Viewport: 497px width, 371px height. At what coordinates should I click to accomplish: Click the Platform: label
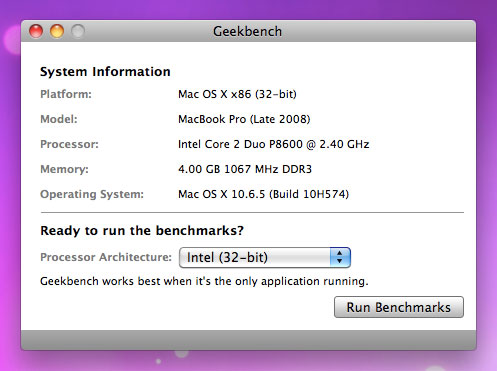pyautogui.click(x=66, y=94)
